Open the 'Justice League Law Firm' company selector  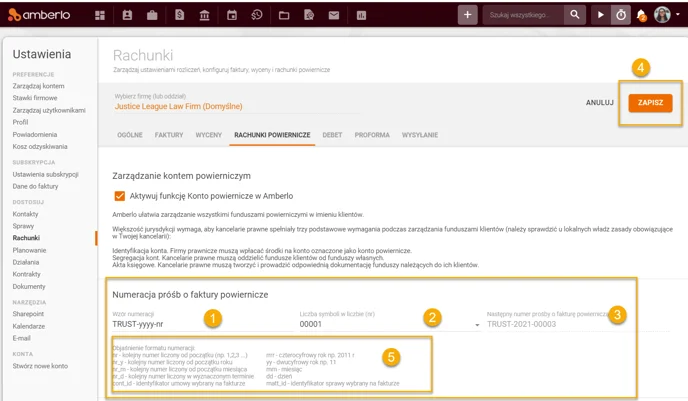pos(236,106)
